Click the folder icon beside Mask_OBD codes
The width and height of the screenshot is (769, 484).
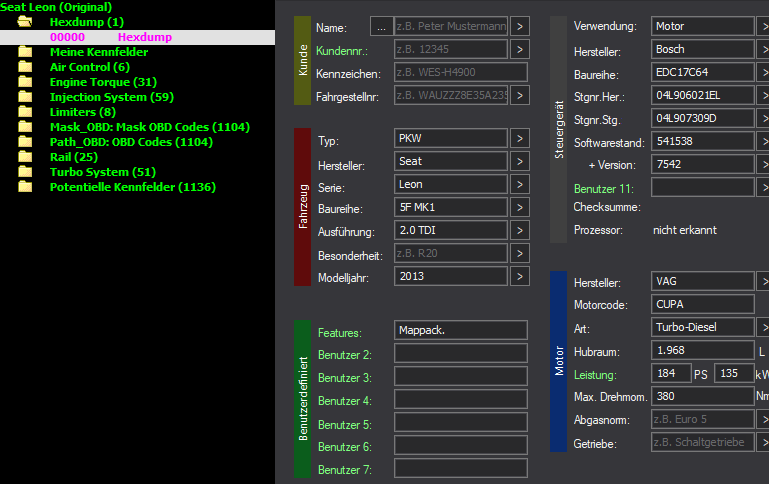pos(25,127)
